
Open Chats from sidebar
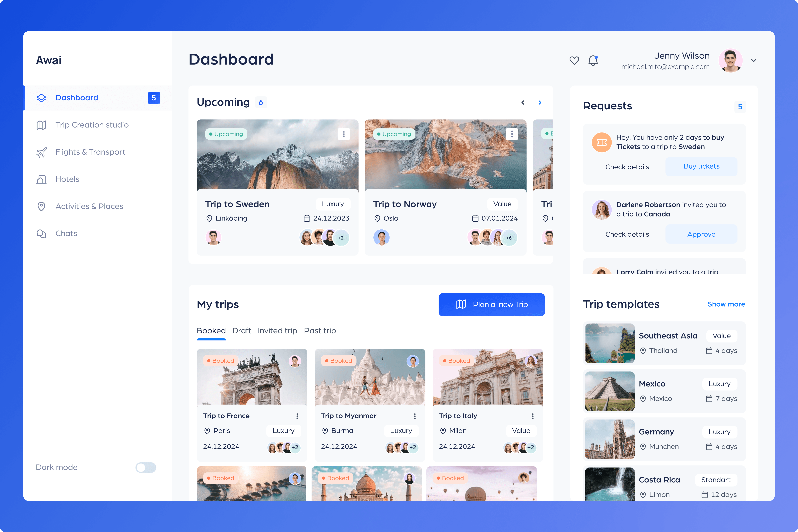66,233
